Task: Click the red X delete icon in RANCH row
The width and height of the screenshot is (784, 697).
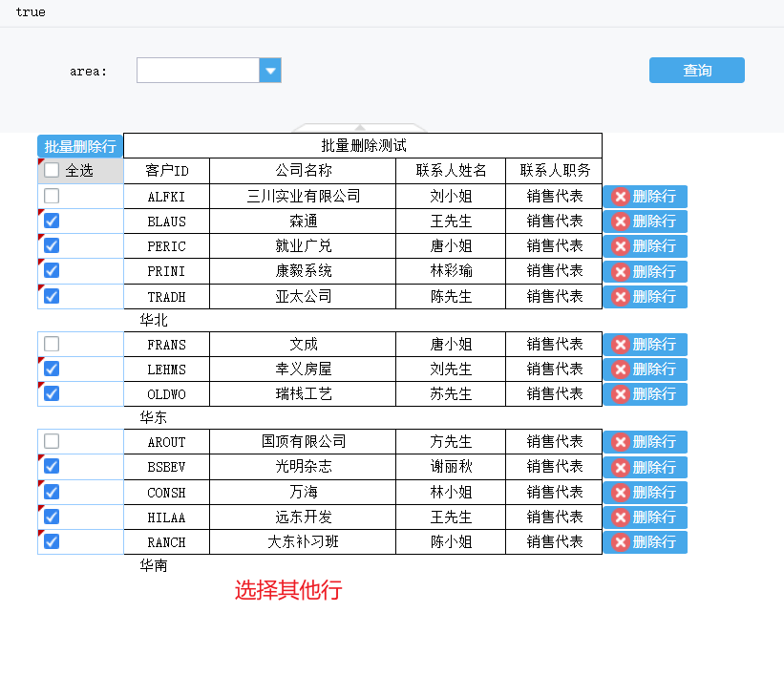Action: [x=621, y=542]
